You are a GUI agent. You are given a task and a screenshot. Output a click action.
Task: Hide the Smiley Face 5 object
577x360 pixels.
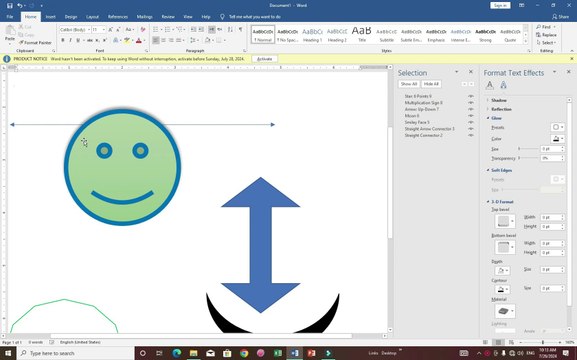point(471,122)
